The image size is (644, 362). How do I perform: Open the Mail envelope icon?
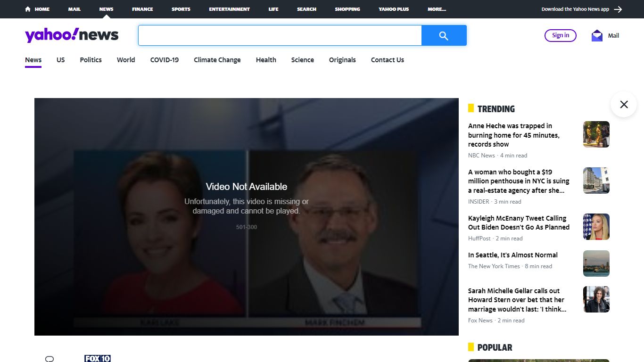point(597,35)
